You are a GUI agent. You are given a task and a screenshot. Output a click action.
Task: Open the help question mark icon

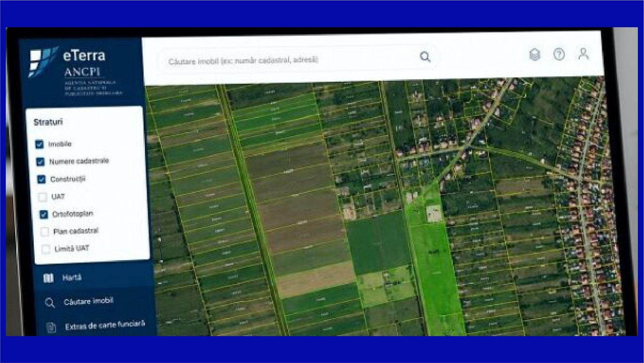click(559, 54)
